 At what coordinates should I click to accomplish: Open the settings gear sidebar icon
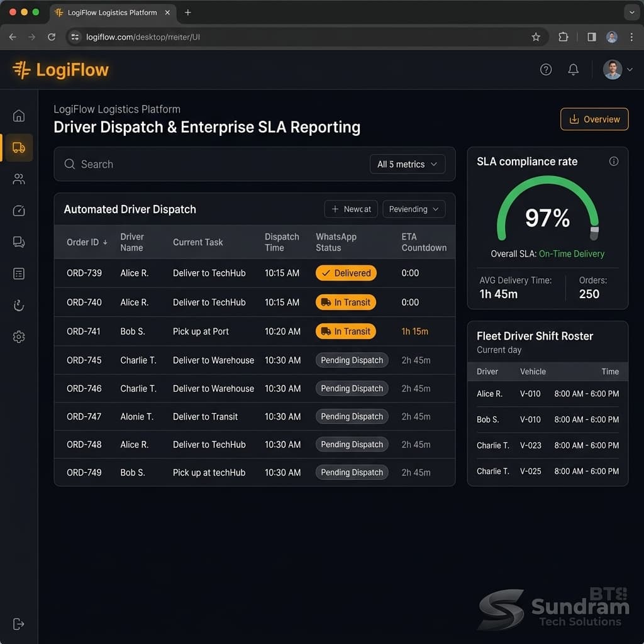(18, 337)
